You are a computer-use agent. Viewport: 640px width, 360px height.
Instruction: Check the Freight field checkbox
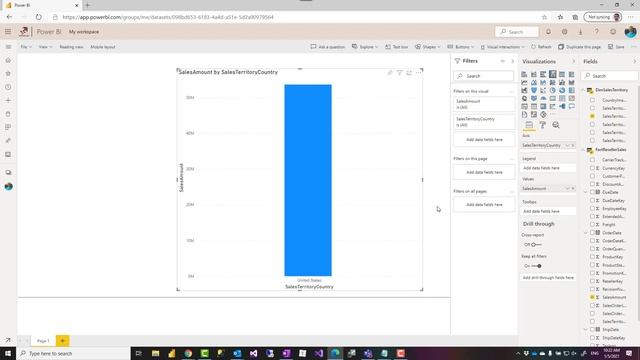point(592,224)
